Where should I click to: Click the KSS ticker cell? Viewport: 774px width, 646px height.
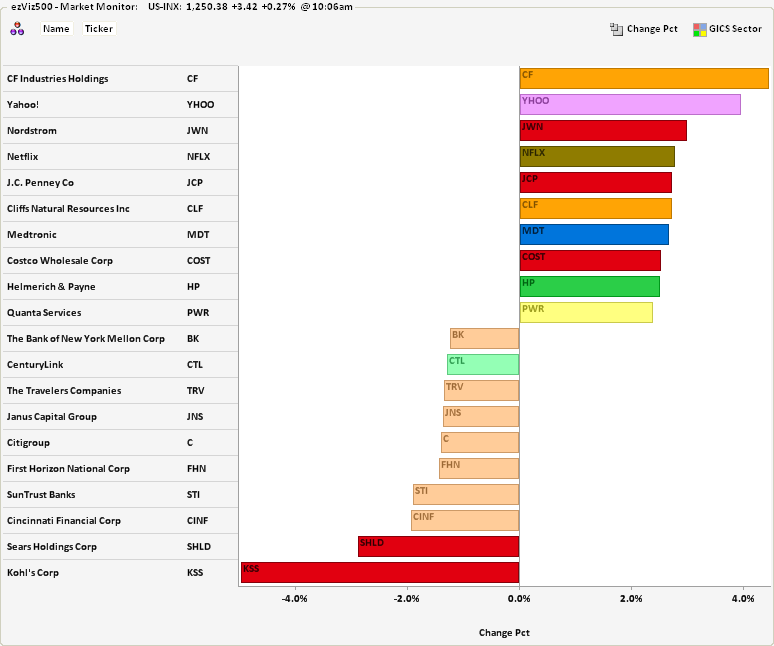[x=194, y=572]
